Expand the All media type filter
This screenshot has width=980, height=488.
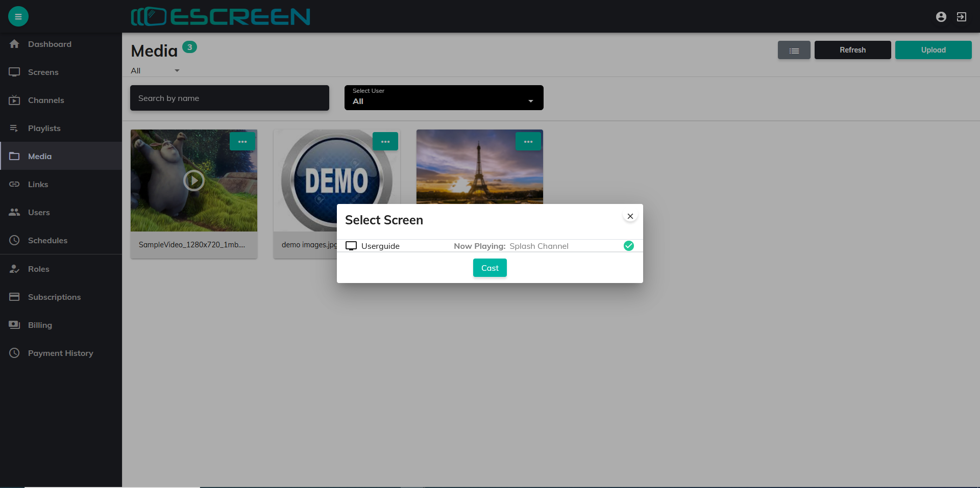tap(155, 70)
